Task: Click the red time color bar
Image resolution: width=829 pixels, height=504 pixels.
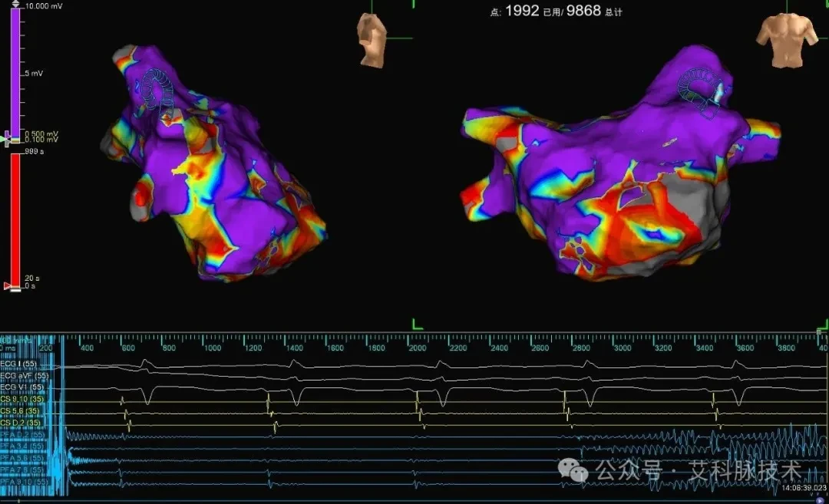Action: [15, 221]
